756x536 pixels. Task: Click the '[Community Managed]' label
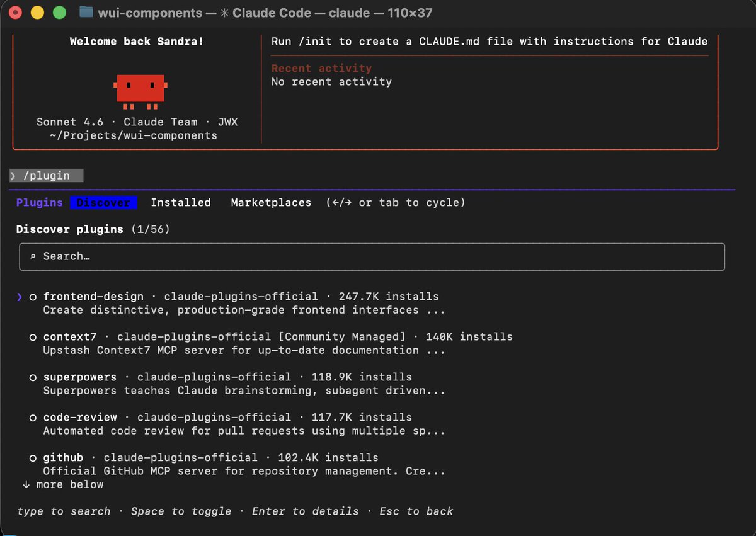[x=341, y=336]
